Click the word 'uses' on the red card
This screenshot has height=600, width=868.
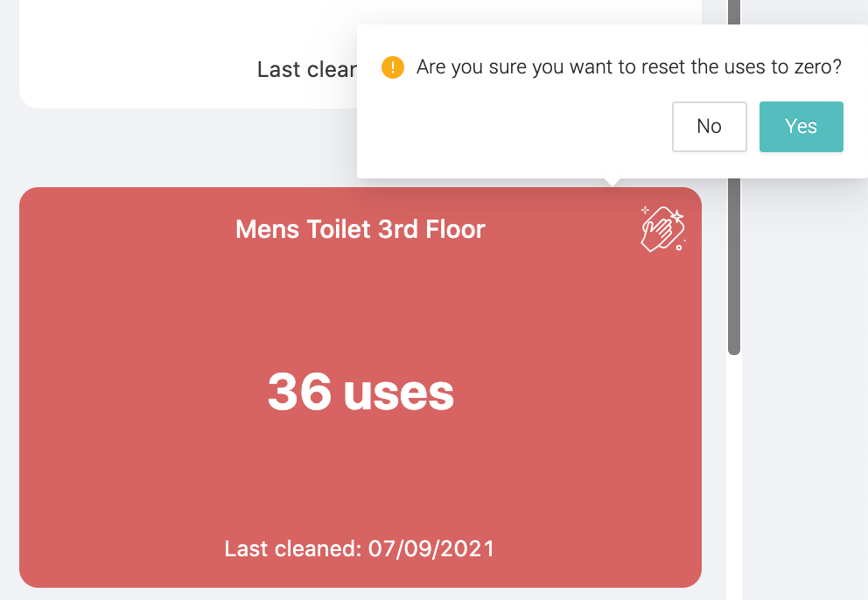399,394
